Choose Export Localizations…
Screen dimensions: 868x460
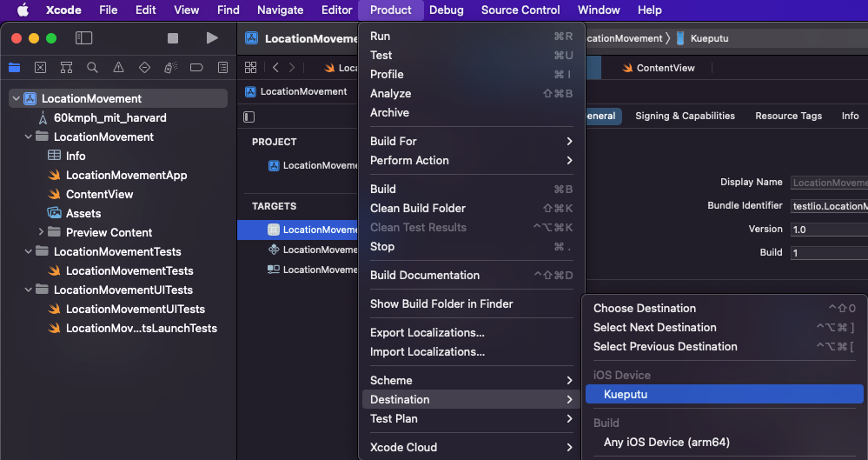click(471, 332)
